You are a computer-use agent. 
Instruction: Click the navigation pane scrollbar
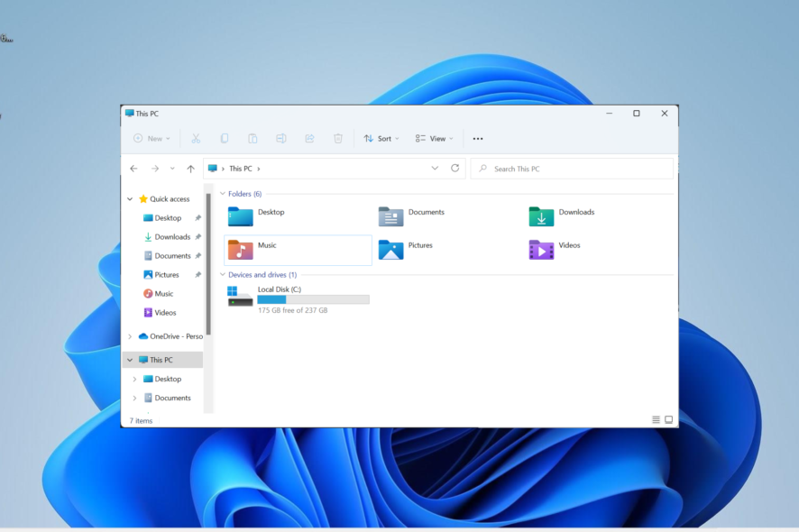coord(208,264)
